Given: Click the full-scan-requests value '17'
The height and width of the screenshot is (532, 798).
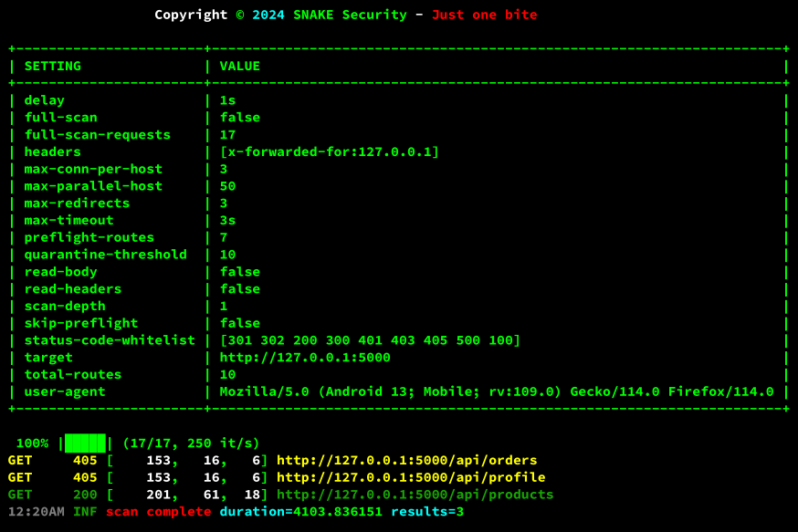Looking at the screenshot, I should tap(227, 135).
